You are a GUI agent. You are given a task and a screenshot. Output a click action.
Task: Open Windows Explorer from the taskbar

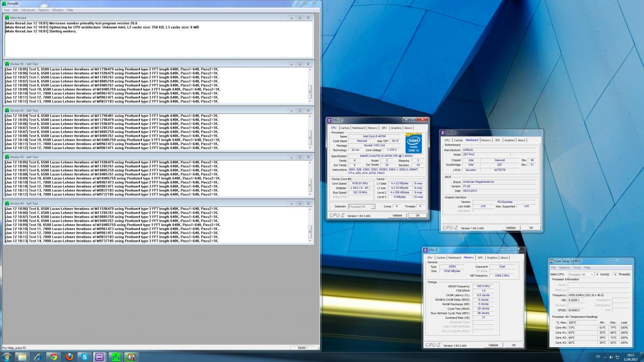[x=22, y=357]
